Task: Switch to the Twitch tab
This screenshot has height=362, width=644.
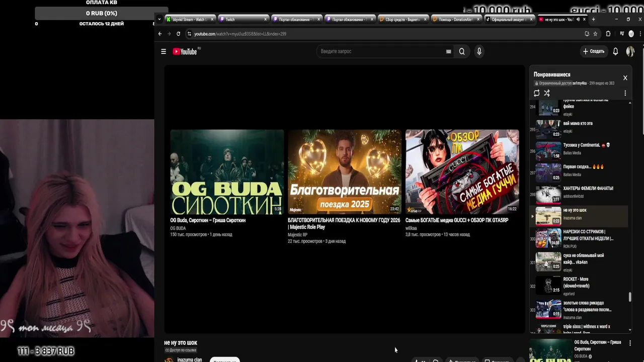Action: click(244, 20)
